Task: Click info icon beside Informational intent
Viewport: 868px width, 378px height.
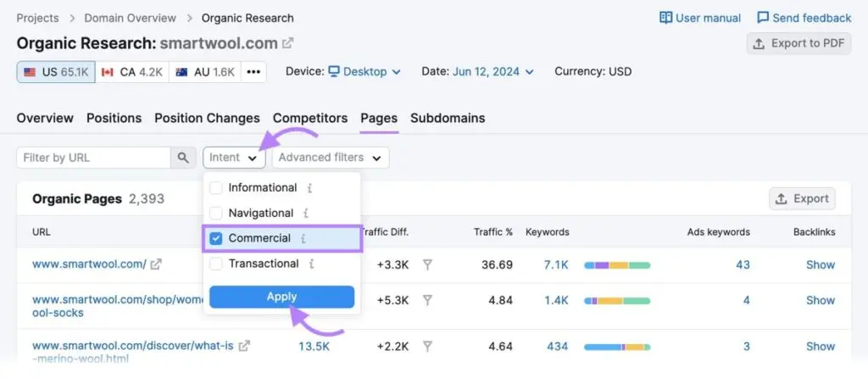Action: point(309,188)
